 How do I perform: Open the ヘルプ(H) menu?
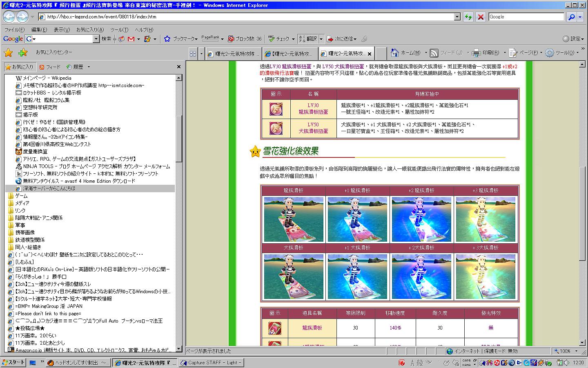[x=144, y=30]
